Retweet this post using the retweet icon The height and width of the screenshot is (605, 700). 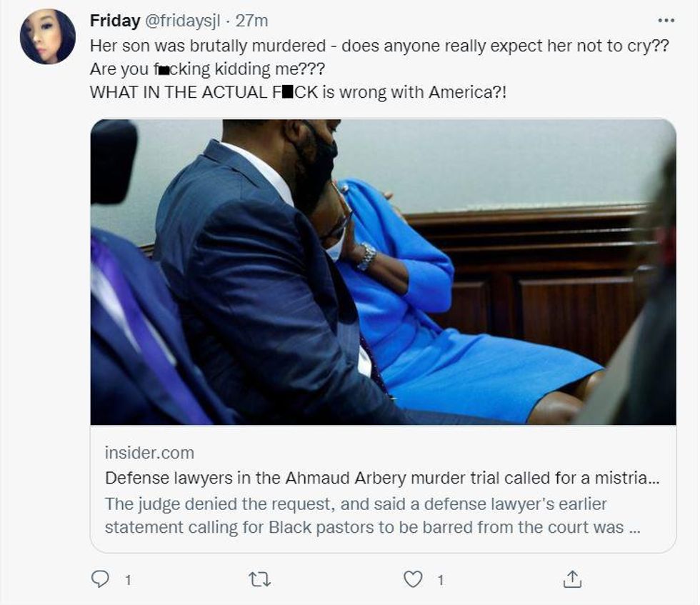click(x=259, y=579)
